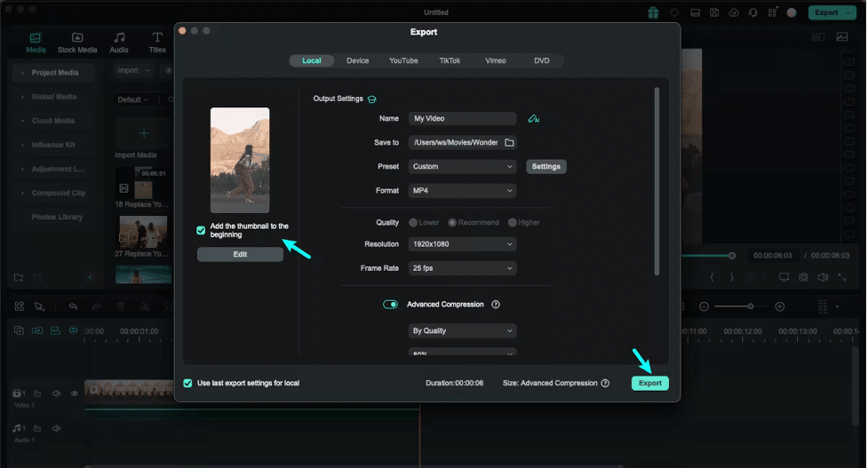Switch to the TikTok export tab
Screen dimensions: 868x468
(x=450, y=60)
